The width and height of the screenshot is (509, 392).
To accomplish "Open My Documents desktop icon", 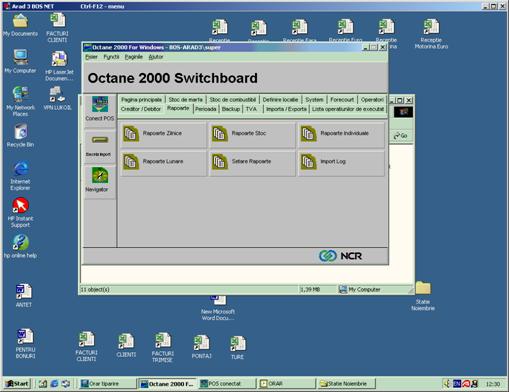I will click(x=20, y=25).
